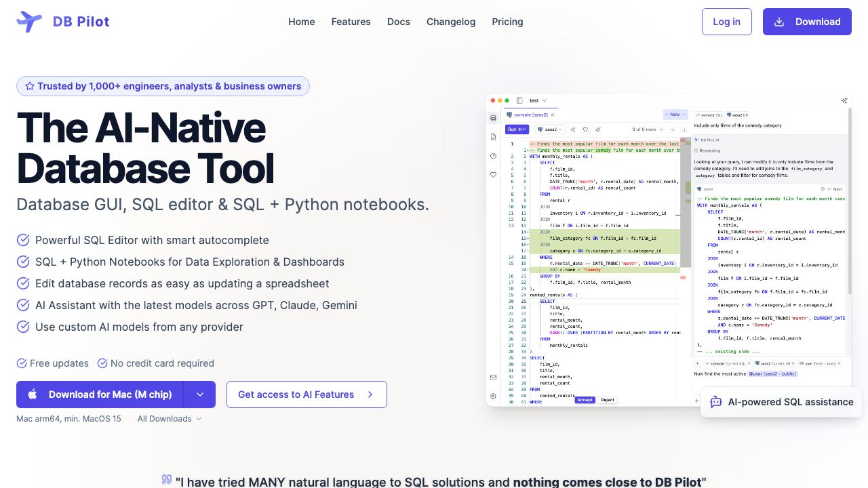
Task: Click the next rows arrow in the query toolbar
Action: [673, 129]
